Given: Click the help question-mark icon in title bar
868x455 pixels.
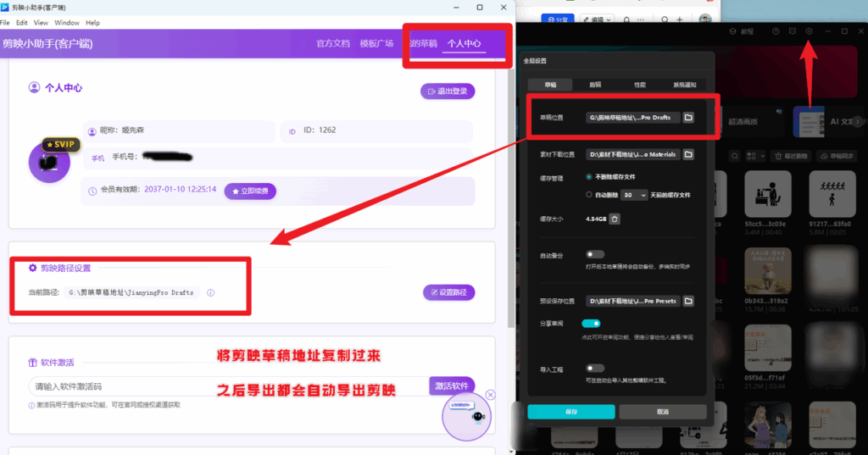Looking at the screenshot, I should (775, 31).
